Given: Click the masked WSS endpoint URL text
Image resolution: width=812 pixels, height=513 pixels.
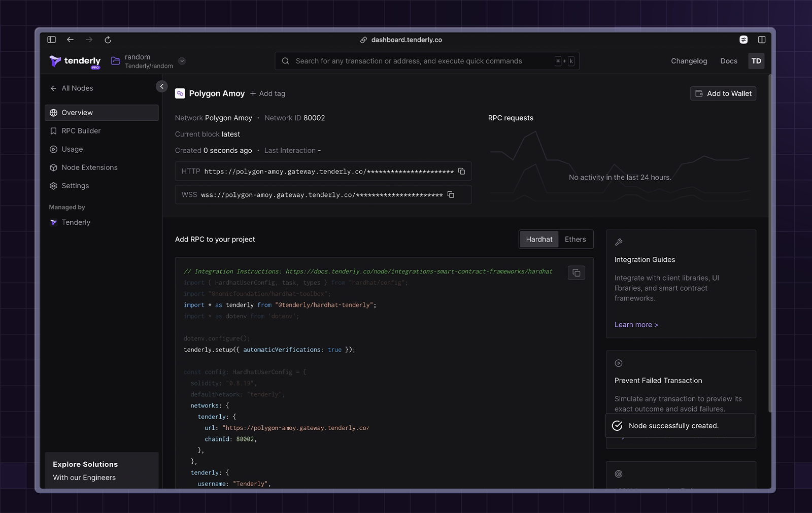Looking at the screenshot, I should point(322,195).
